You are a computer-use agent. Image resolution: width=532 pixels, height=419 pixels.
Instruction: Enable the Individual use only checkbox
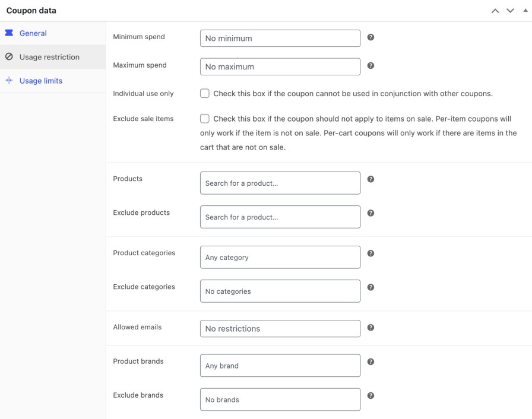click(205, 93)
